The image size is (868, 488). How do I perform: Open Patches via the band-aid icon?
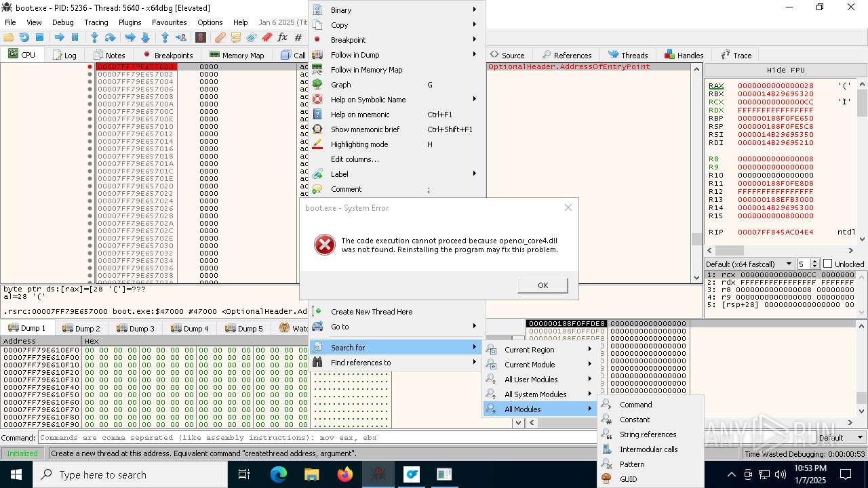(220, 37)
